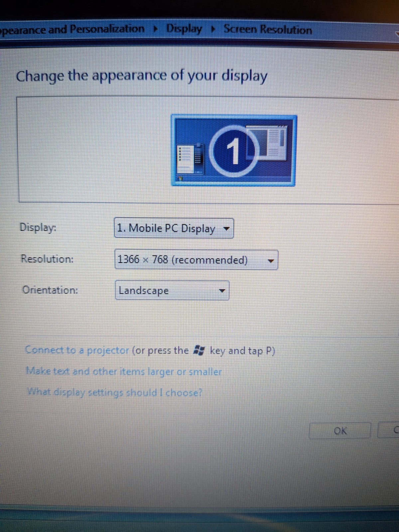Open What display settings should I choose help
Image resolution: width=399 pixels, height=532 pixels.
click(115, 392)
